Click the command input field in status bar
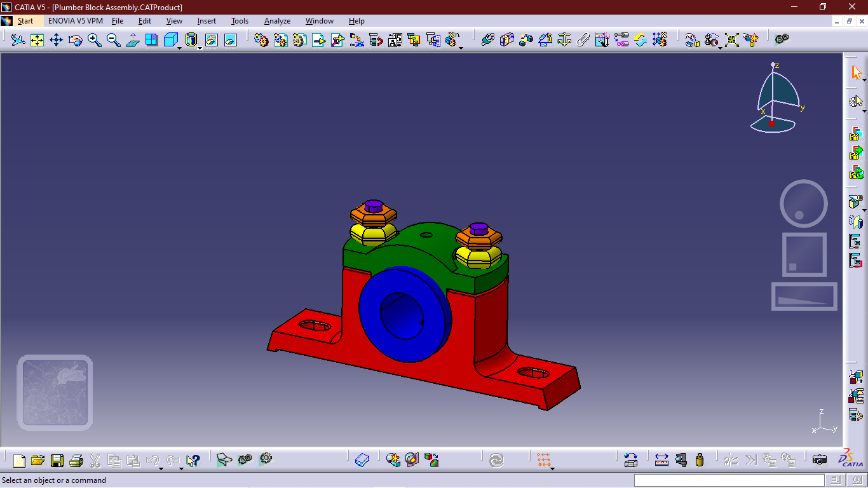The width and height of the screenshot is (868, 488). click(729, 480)
